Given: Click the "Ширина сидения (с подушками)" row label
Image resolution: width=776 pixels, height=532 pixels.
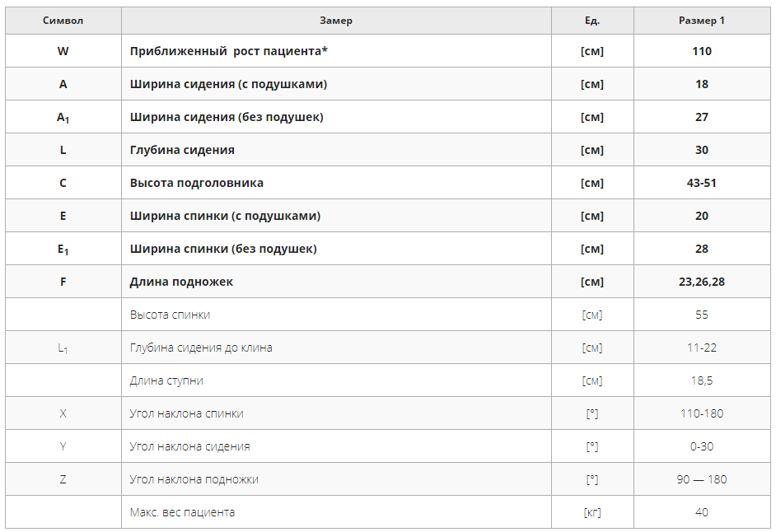Looking at the screenshot, I should click(x=228, y=84).
